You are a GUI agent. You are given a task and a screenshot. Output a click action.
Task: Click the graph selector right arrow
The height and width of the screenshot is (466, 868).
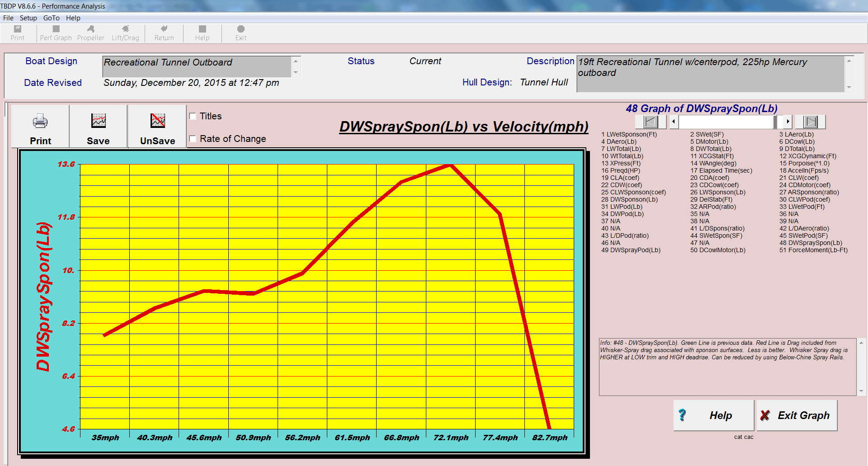tap(788, 122)
